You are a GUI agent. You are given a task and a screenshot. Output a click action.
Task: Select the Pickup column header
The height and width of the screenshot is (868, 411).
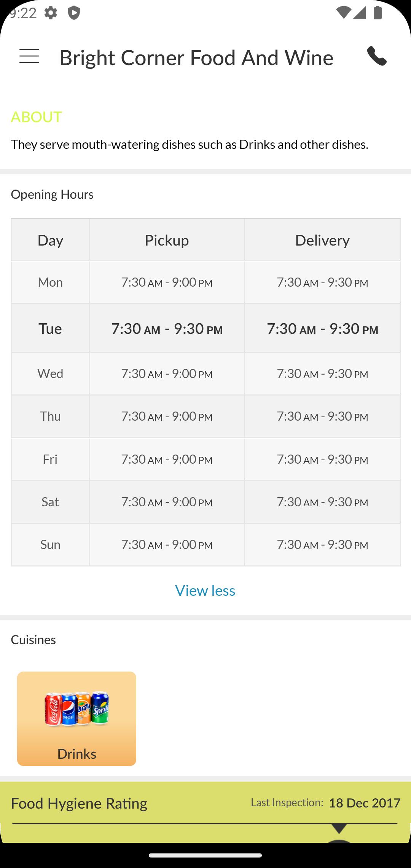tap(167, 240)
